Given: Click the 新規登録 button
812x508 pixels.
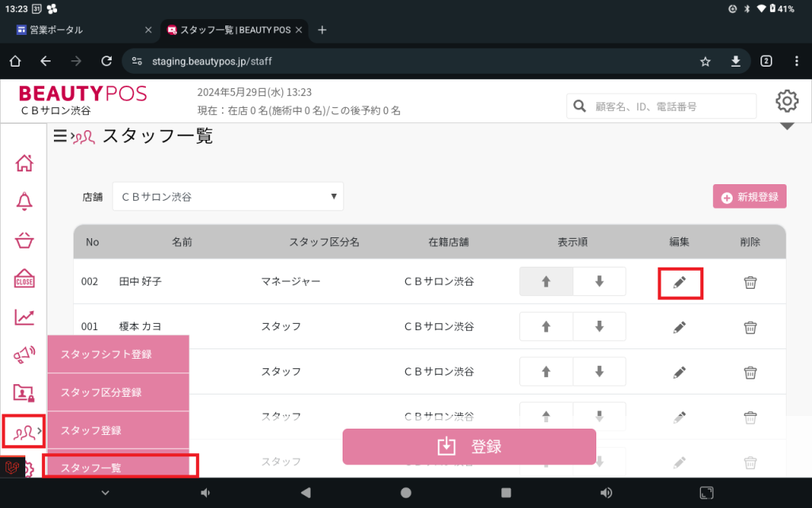Looking at the screenshot, I should 749,197.
